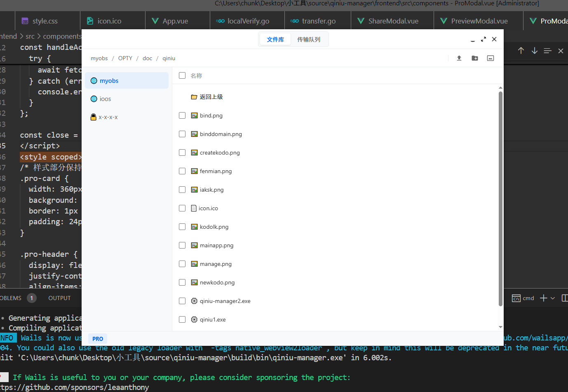This screenshot has width=568, height=392.
Task: Click the folder icon beside 返回上级
Action: [194, 97]
